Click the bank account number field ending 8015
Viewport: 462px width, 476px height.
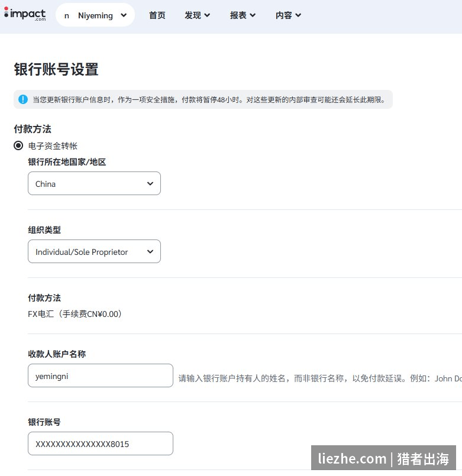click(101, 443)
